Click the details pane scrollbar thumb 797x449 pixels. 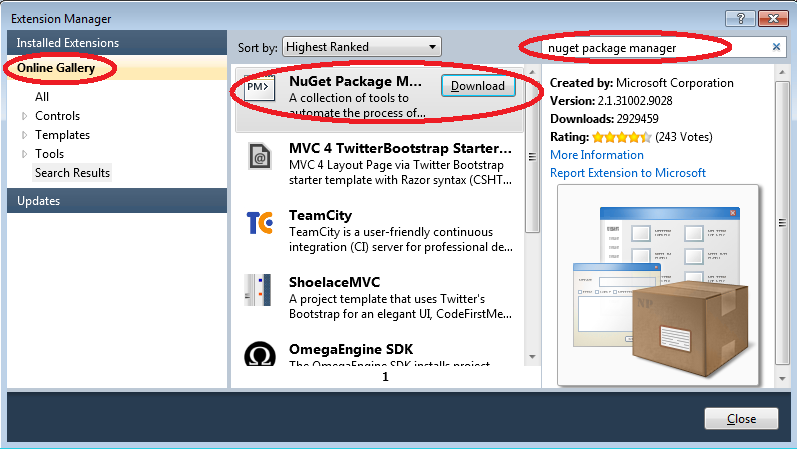coord(782,223)
